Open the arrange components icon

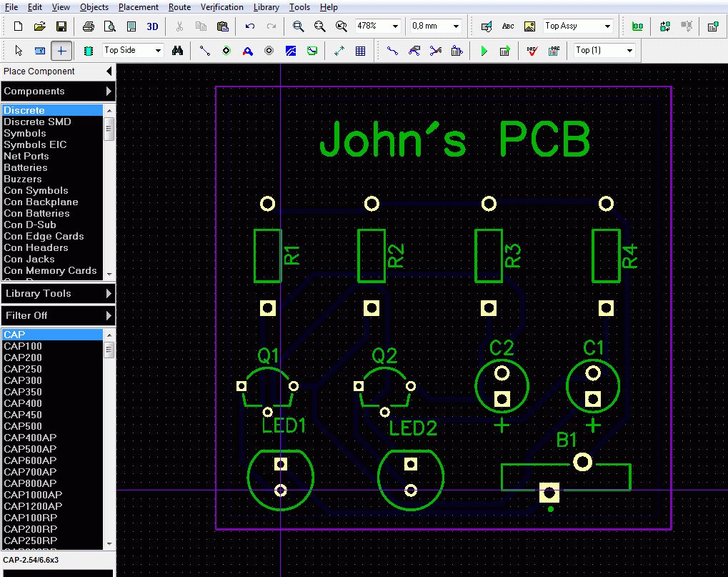click(x=637, y=26)
